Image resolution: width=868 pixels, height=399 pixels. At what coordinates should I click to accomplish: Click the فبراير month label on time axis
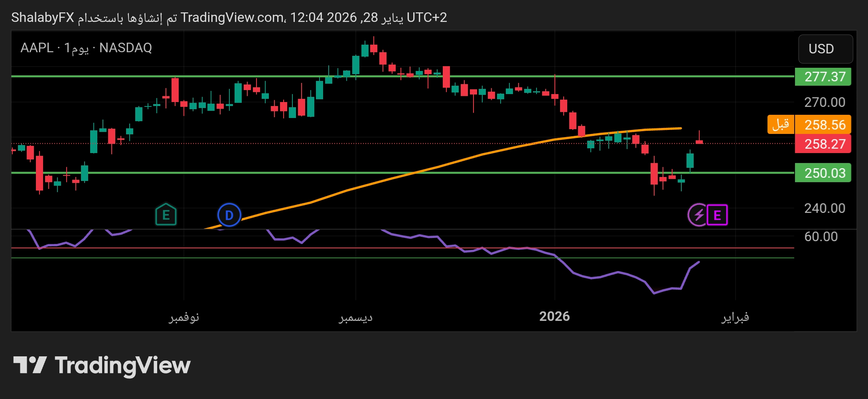coord(735,317)
